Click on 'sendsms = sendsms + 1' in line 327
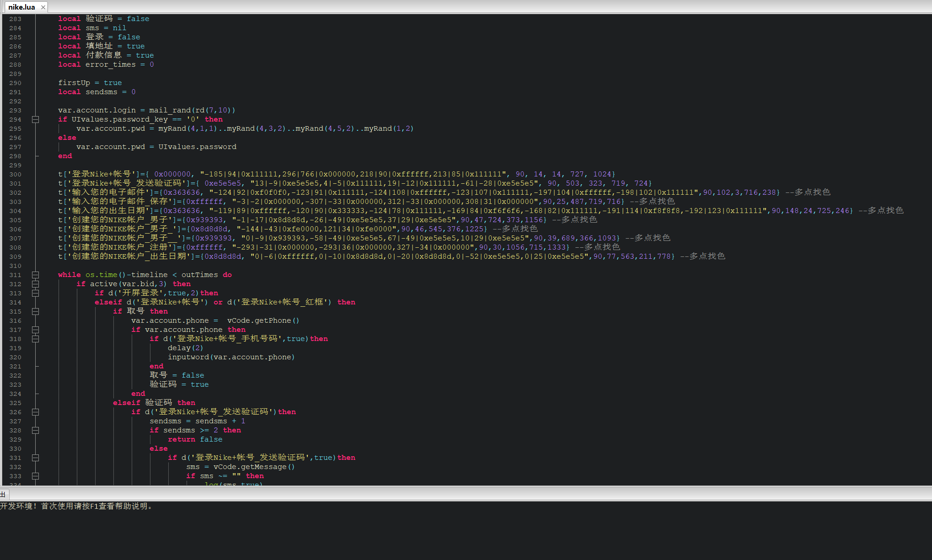 (198, 421)
